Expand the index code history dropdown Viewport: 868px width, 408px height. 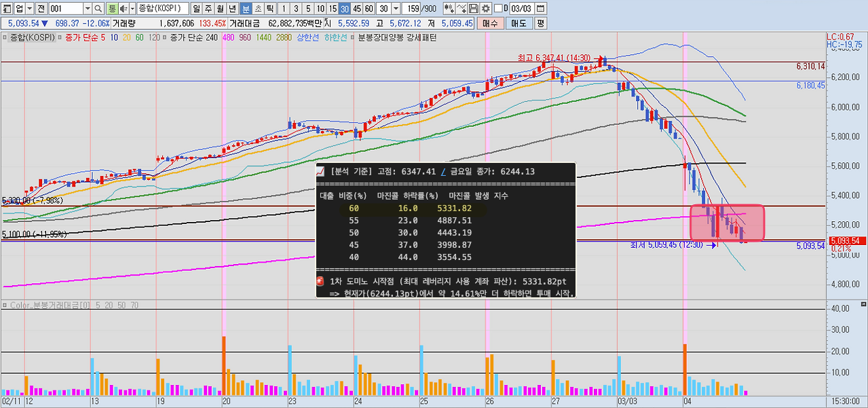[x=88, y=9]
